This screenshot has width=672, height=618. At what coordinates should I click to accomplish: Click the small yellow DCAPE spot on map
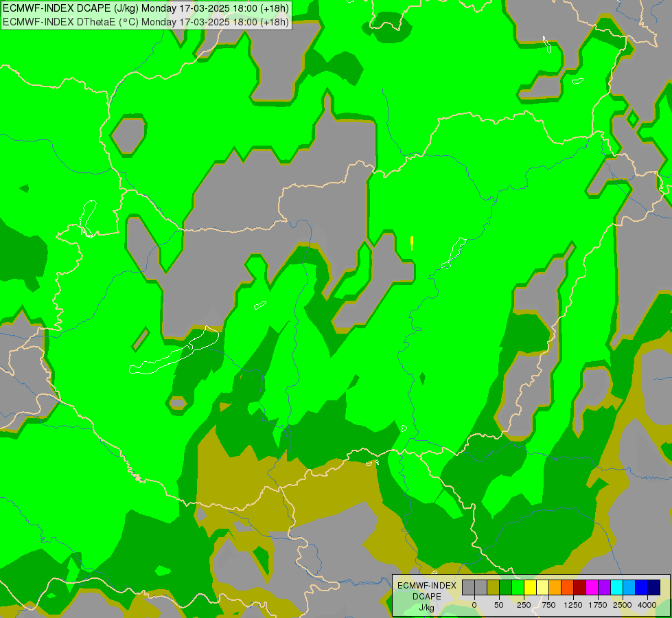(412, 243)
